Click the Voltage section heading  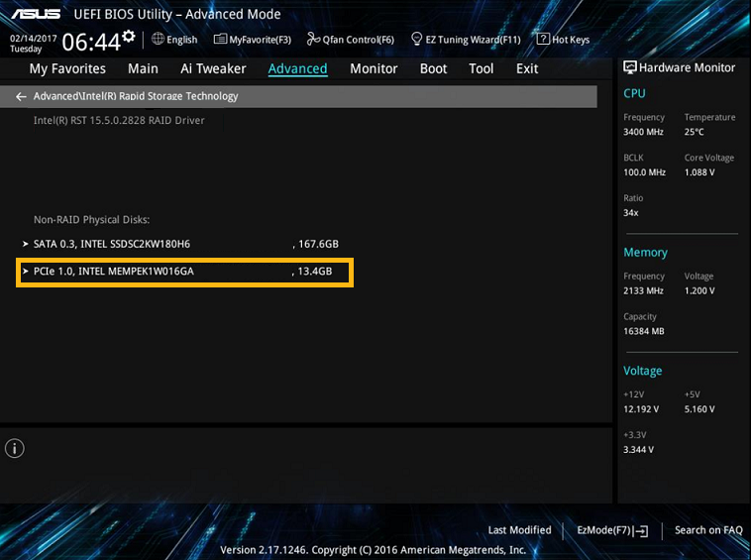[642, 371]
